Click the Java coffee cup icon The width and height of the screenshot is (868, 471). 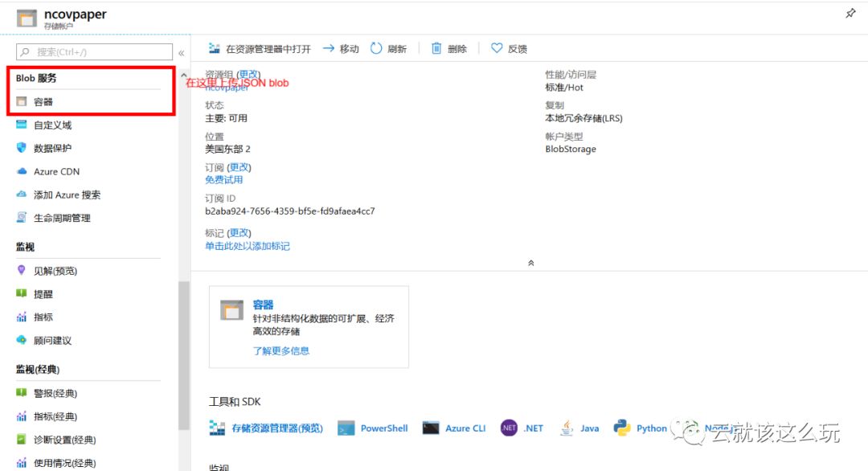(567, 428)
